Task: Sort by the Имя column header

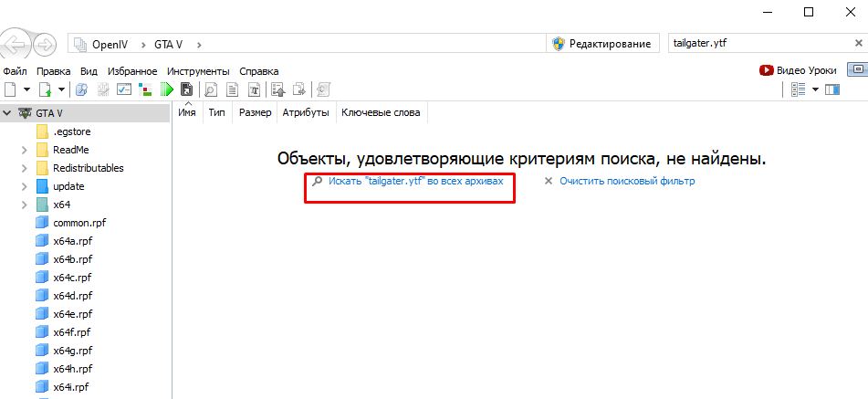Action: (x=188, y=113)
